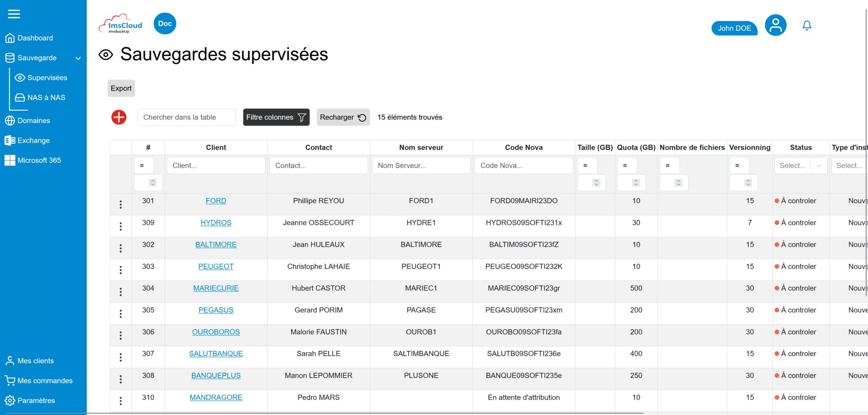Open Microsoft 365 in sidebar

39,160
